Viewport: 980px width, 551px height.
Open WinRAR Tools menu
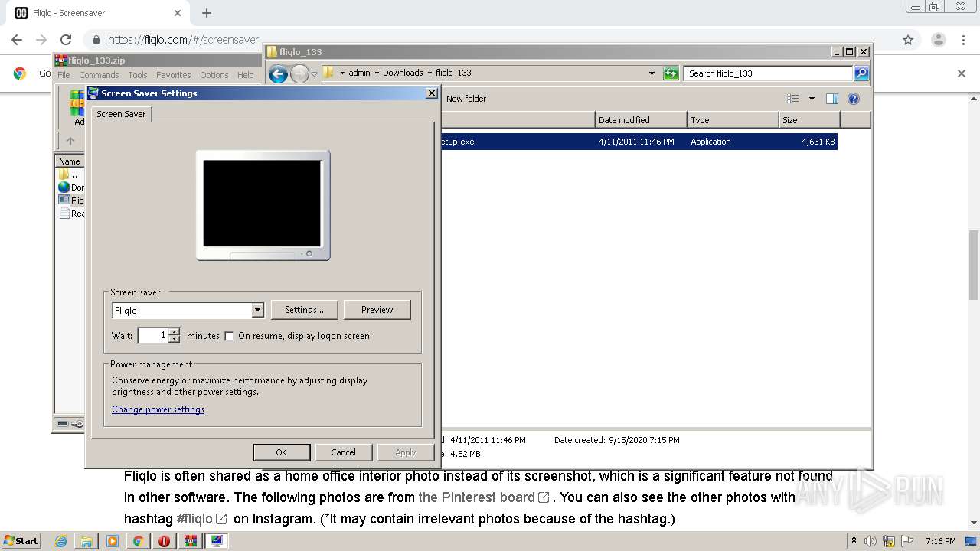pos(138,75)
